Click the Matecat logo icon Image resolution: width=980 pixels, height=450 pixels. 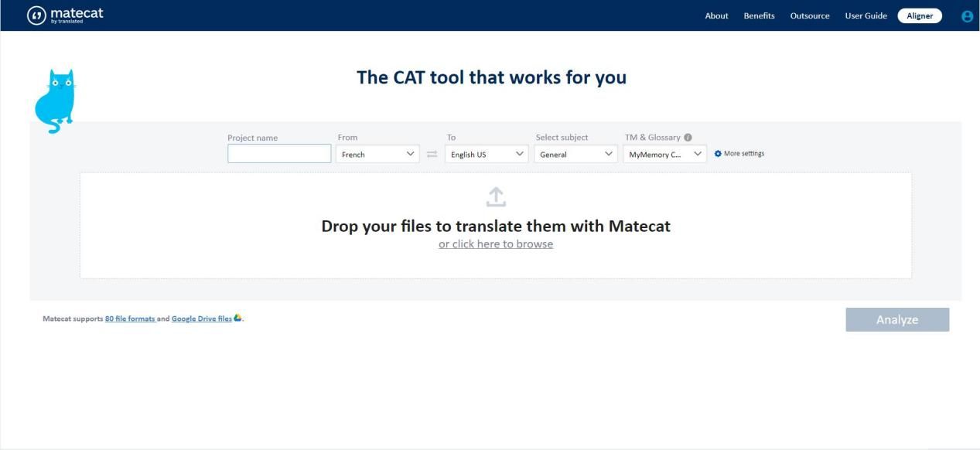pyautogui.click(x=36, y=15)
